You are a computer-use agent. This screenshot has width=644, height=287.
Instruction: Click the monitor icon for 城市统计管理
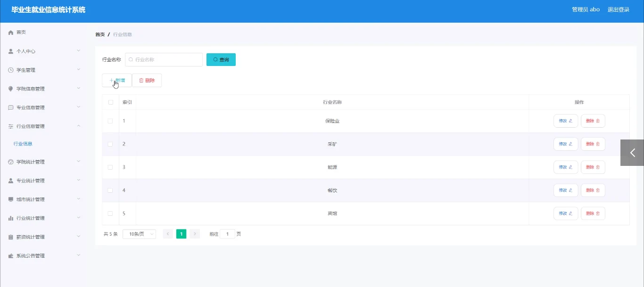tap(11, 200)
